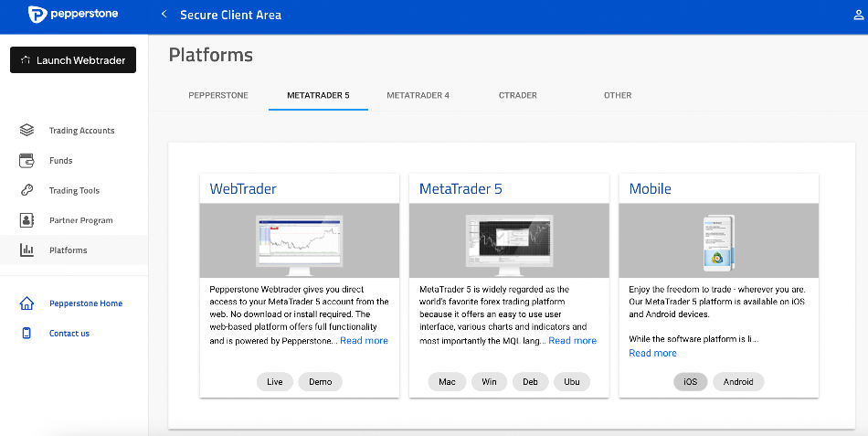Click the Trading Accounts layers icon

26,130
